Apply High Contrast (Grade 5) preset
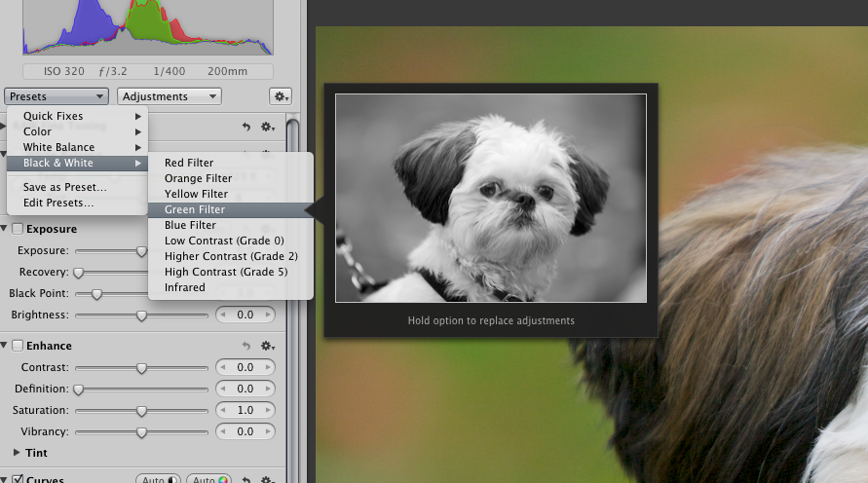Screen dimensions: 868x483 [x=230, y=272]
